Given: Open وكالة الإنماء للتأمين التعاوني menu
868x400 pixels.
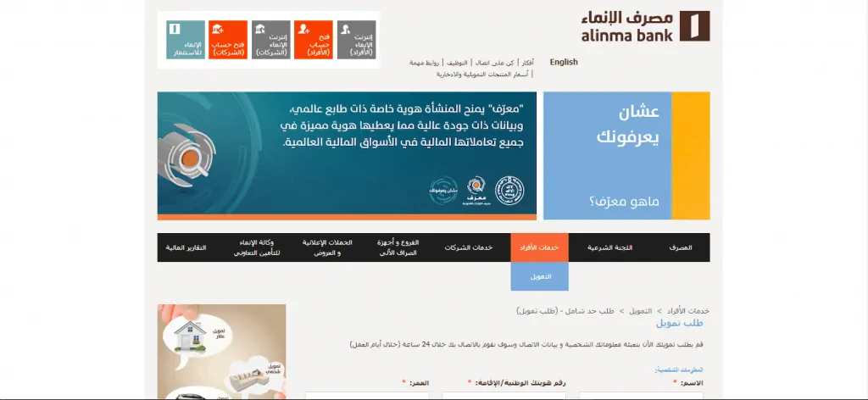Looking at the screenshot, I should (256, 247).
